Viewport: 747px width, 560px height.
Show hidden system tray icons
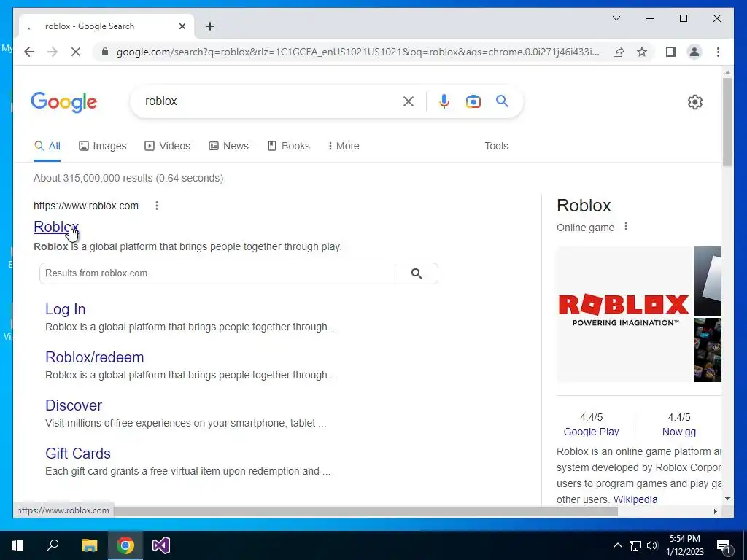coord(617,545)
